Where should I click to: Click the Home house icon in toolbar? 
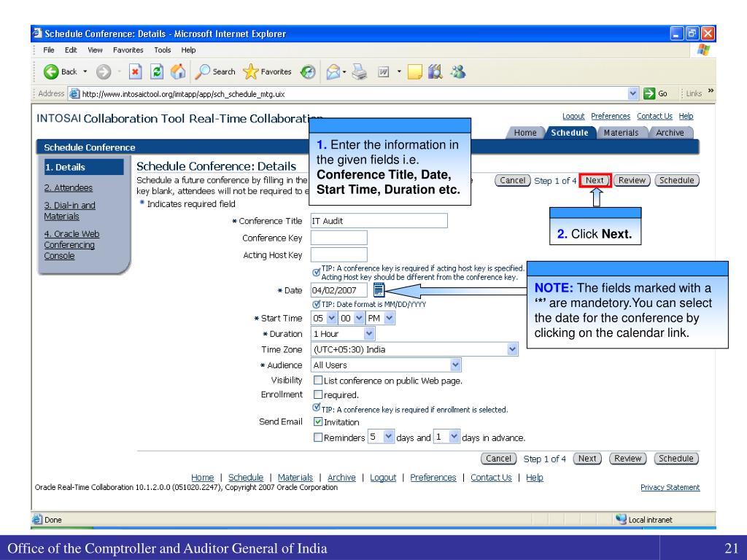178,71
